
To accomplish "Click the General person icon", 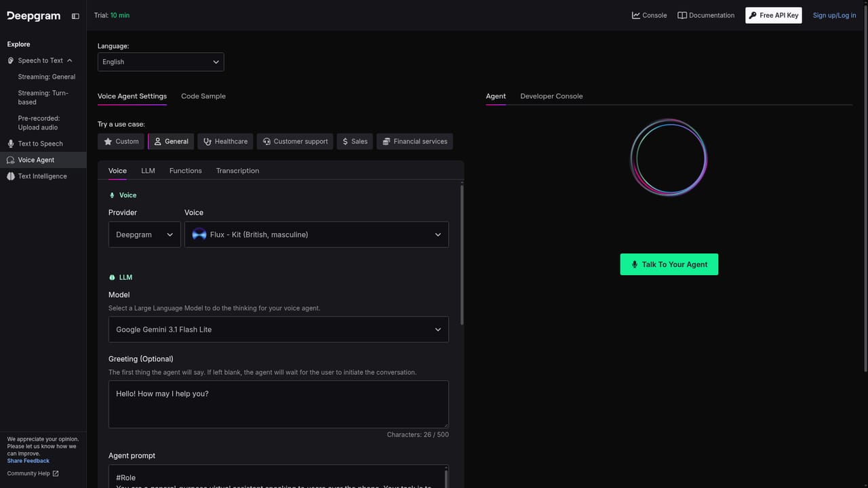I will 157,142.
